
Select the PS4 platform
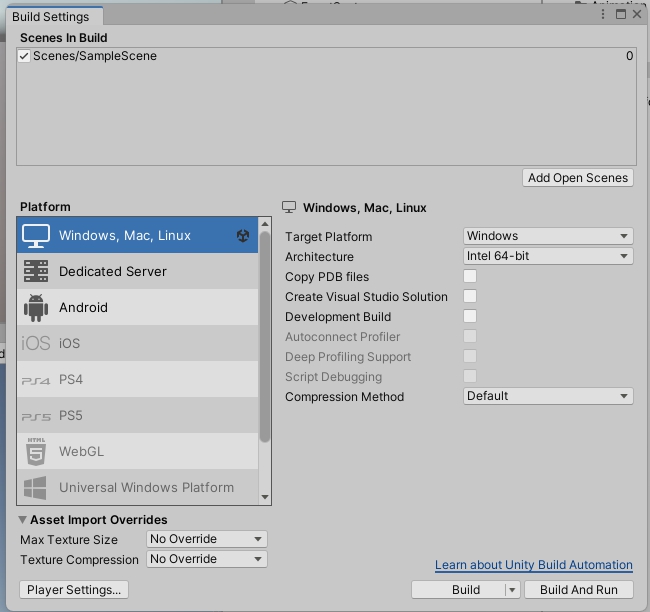[x=137, y=379]
